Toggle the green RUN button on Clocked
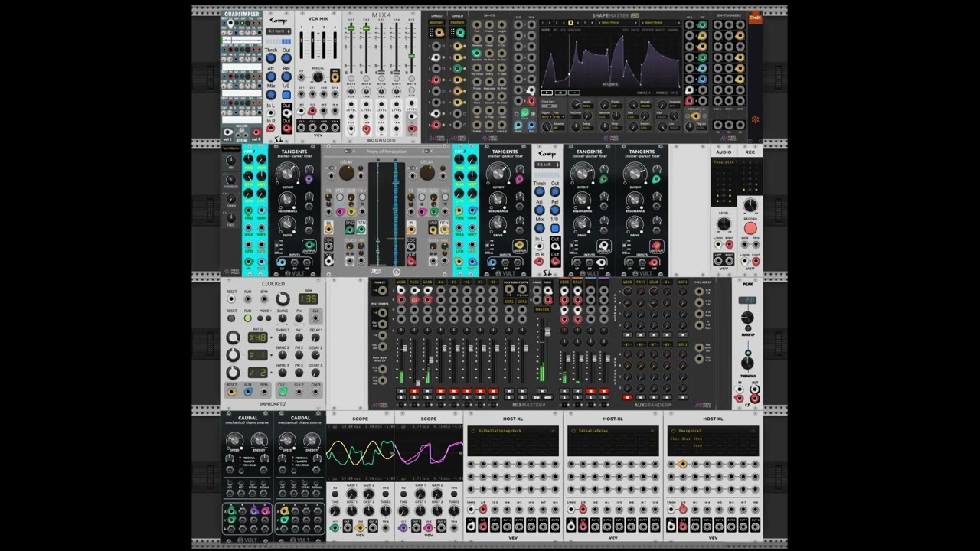This screenshot has width=980, height=551. coord(247,318)
